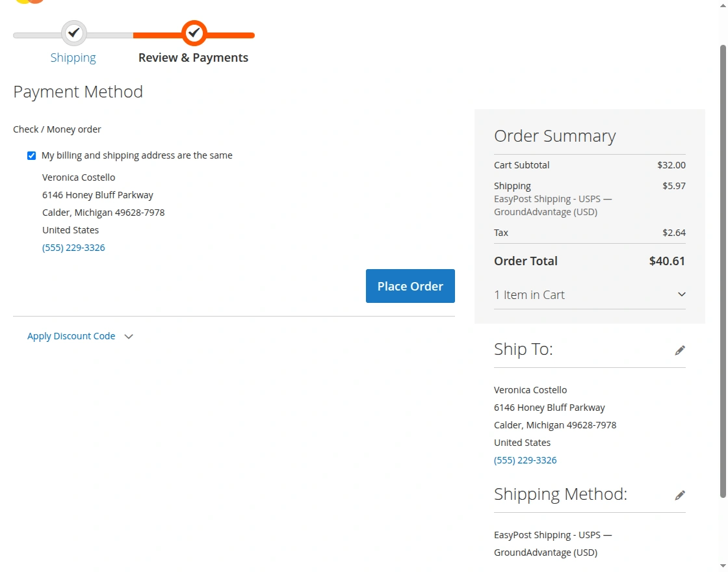Click United States under Ship To

pos(523,443)
